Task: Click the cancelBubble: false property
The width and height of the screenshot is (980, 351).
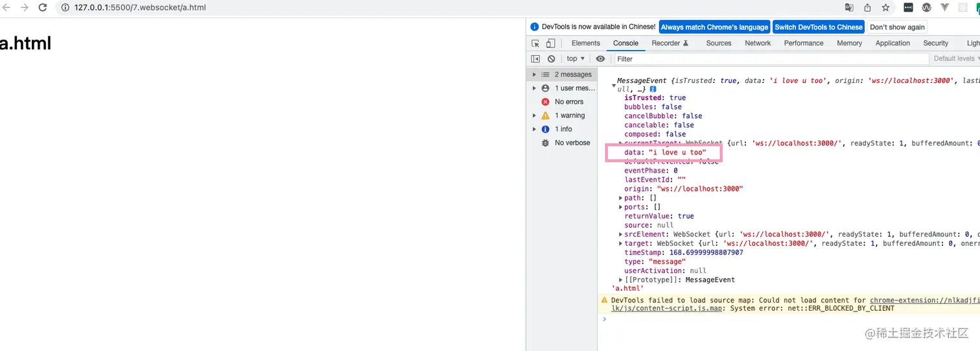Action: tap(663, 116)
